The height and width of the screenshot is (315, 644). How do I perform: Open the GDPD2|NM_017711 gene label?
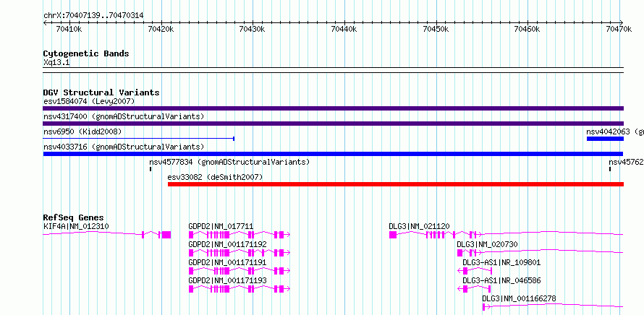tap(221, 226)
